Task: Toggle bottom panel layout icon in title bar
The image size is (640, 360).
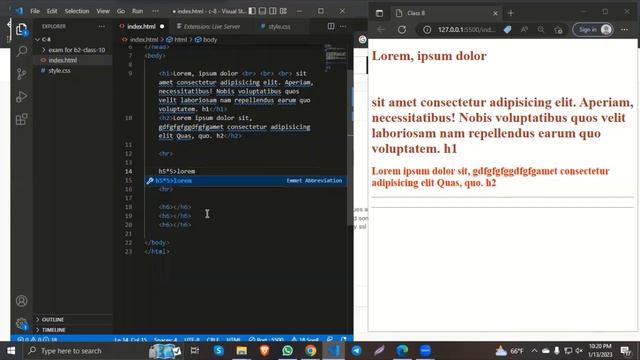Action: (x=262, y=11)
